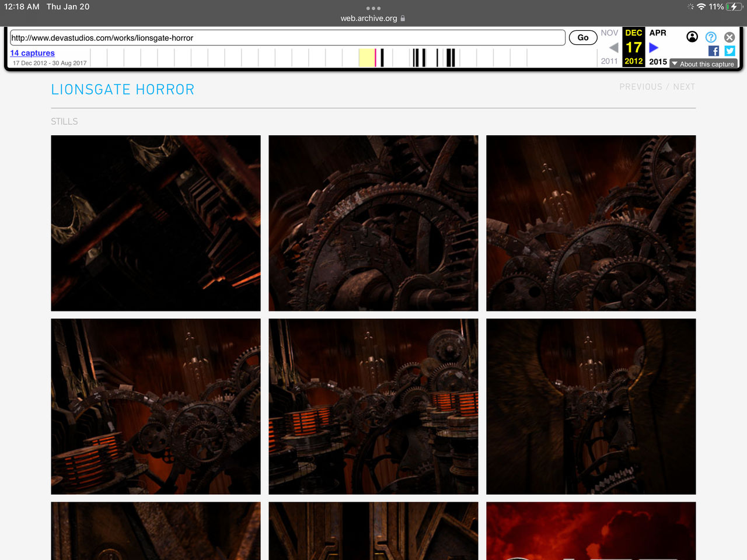Tap the web.archive.org address bar
This screenshot has height=560, width=747.
tap(373, 18)
